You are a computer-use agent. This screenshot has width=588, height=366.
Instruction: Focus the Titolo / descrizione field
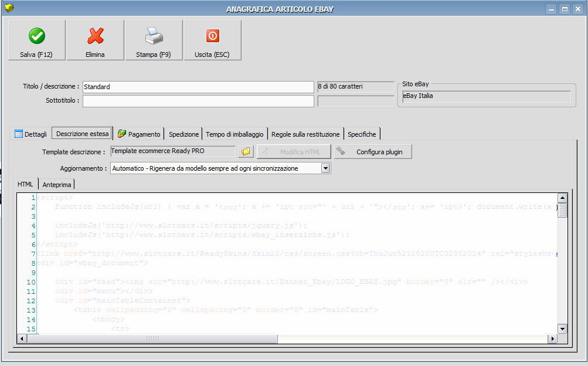[x=198, y=87]
